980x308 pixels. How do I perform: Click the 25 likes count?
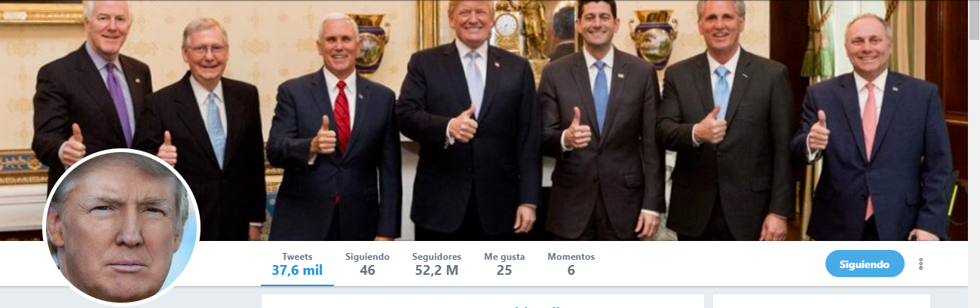click(504, 270)
